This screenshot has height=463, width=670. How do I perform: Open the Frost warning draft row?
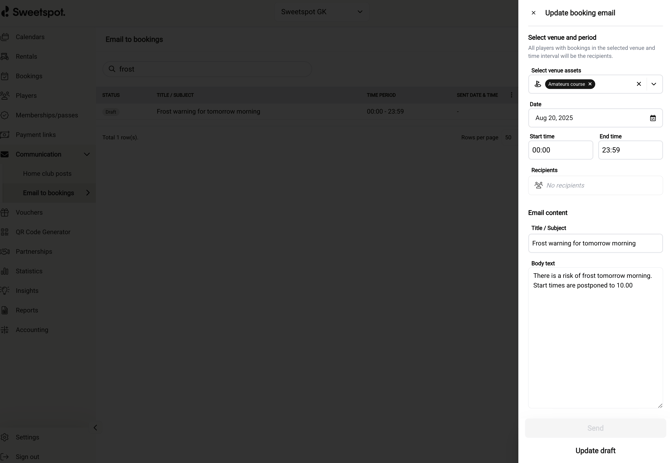point(306,111)
